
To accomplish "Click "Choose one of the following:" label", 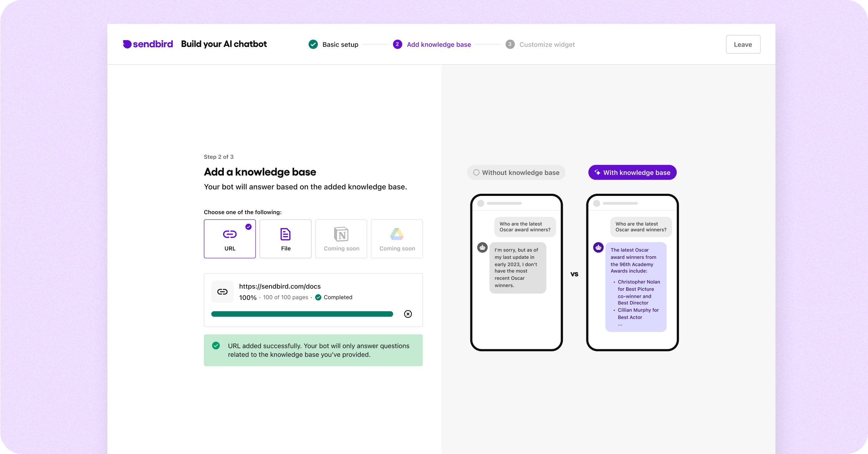I will click(x=243, y=212).
